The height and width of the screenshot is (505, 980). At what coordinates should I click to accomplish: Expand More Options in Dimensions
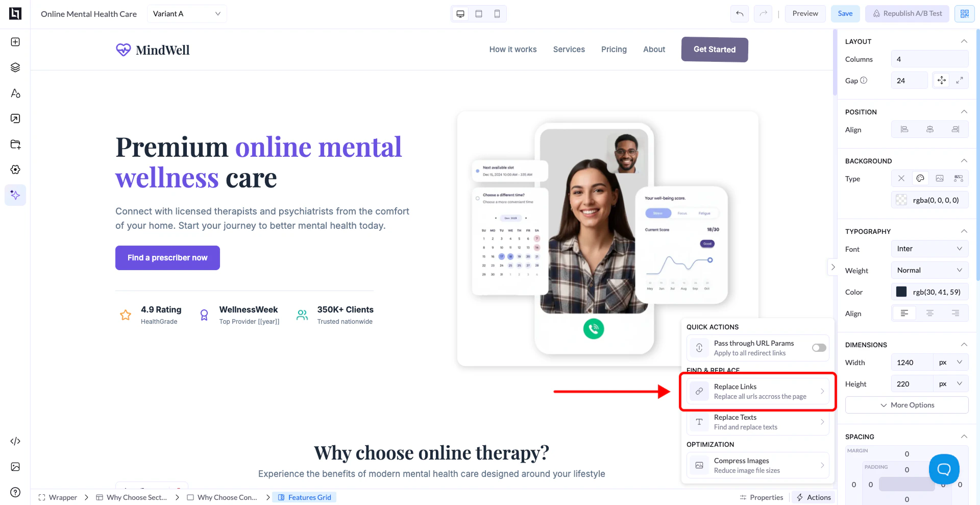coord(907,405)
